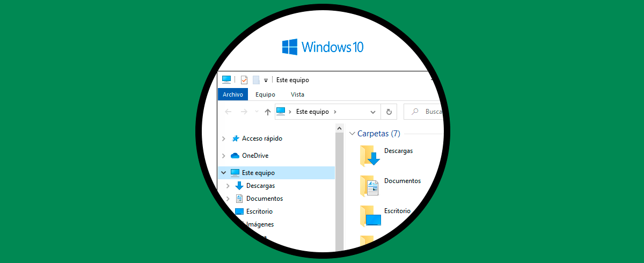
Task: Click the Descargas arrow icon in tree
Action: click(239, 186)
